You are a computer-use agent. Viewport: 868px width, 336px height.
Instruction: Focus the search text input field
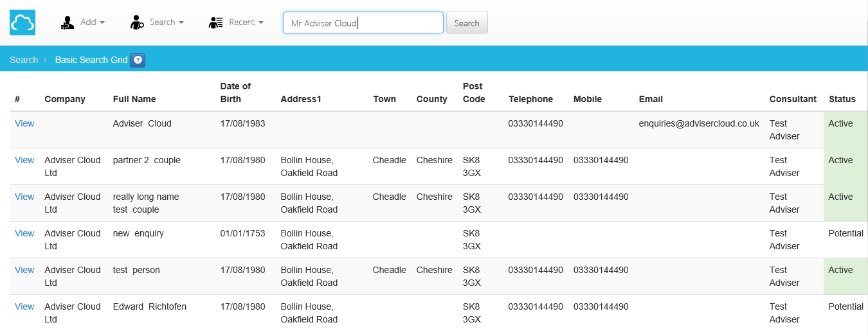(363, 23)
